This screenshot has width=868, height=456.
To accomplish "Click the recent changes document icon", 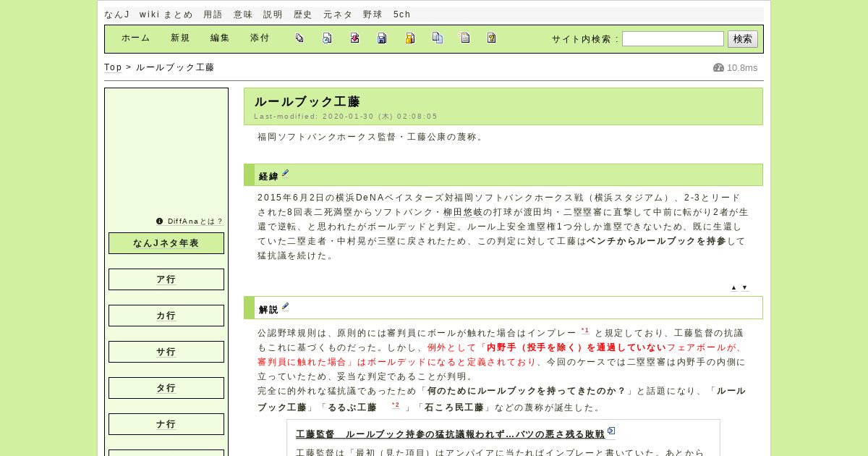I will point(464,38).
